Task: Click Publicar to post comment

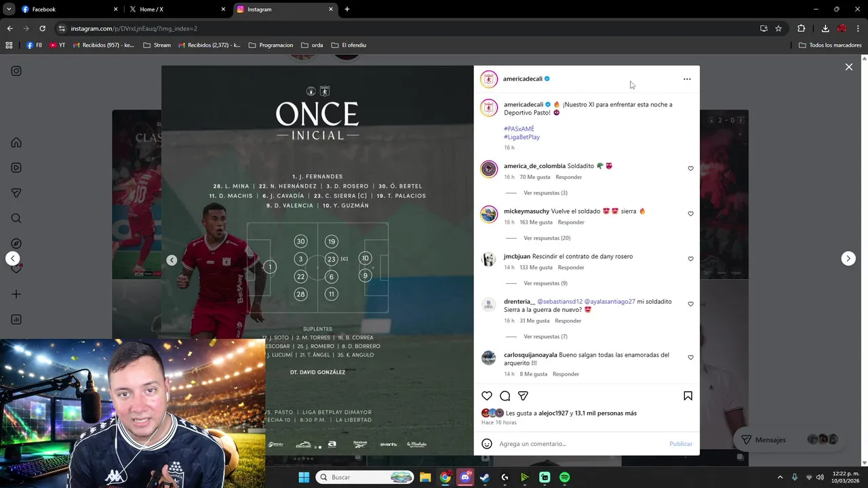Action: [x=680, y=444]
